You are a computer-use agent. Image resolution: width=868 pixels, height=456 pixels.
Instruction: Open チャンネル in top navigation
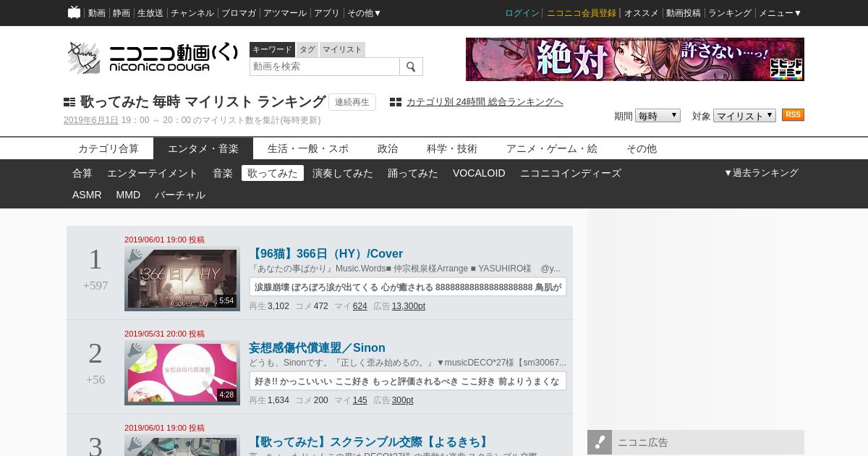coord(192,13)
